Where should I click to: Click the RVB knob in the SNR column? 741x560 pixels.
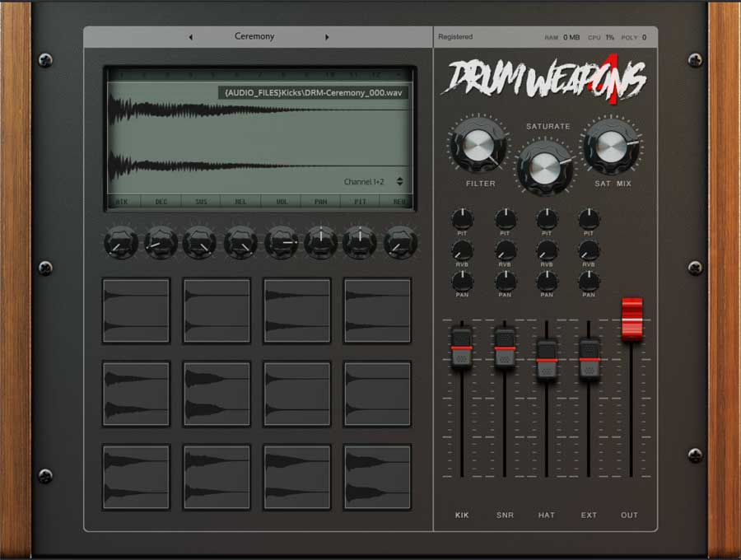coord(506,250)
